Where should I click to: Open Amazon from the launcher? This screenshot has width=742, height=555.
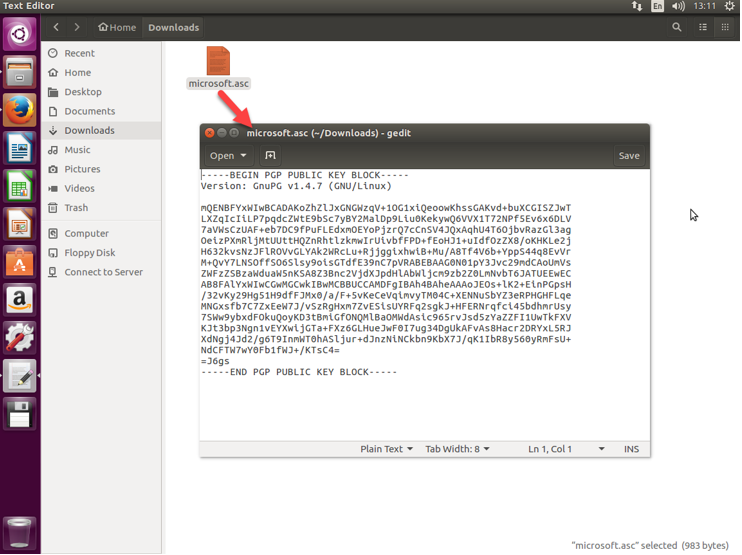click(20, 299)
